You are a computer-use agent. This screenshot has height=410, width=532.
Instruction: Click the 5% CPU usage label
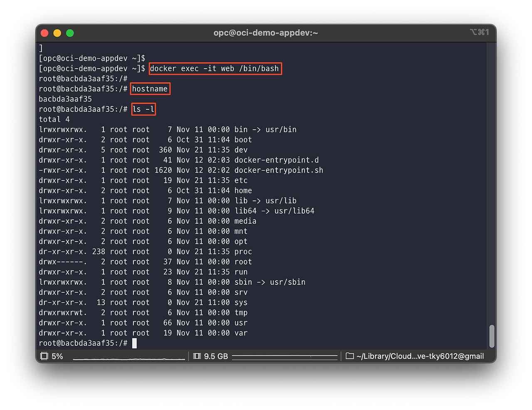click(57, 356)
